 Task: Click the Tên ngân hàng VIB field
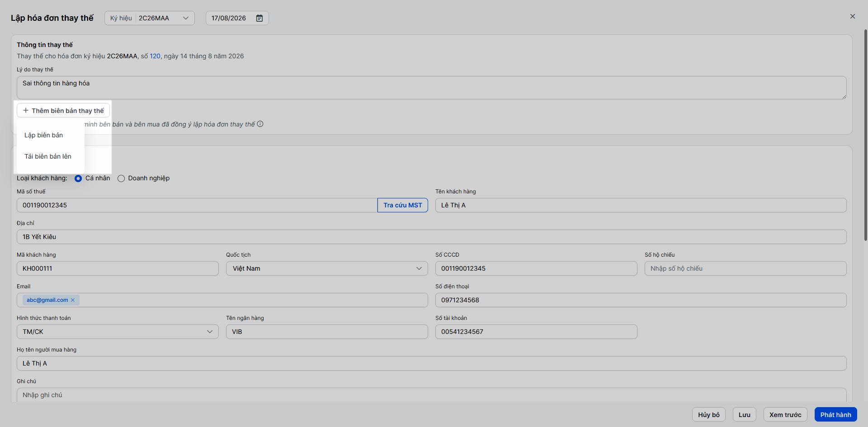327,332
